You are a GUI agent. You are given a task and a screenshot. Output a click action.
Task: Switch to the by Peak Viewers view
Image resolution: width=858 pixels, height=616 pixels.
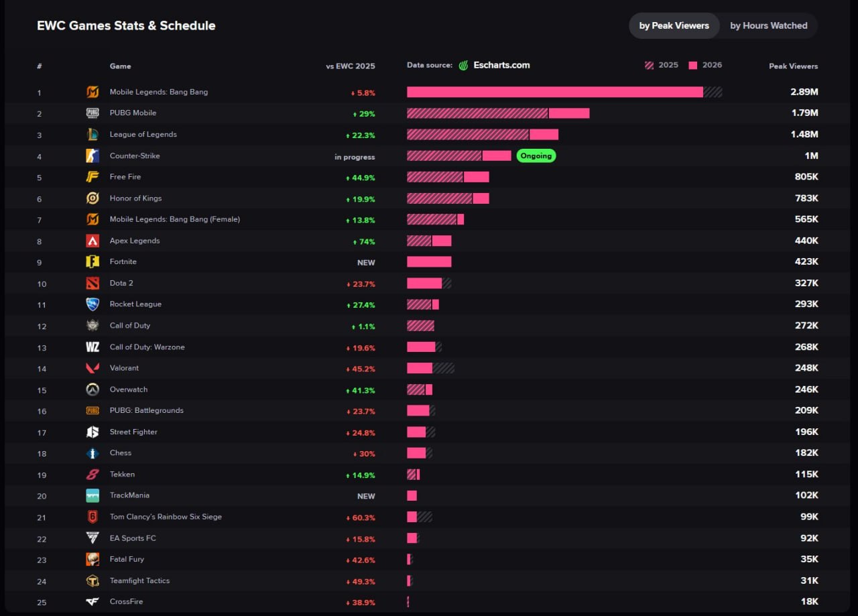[674, 25]
